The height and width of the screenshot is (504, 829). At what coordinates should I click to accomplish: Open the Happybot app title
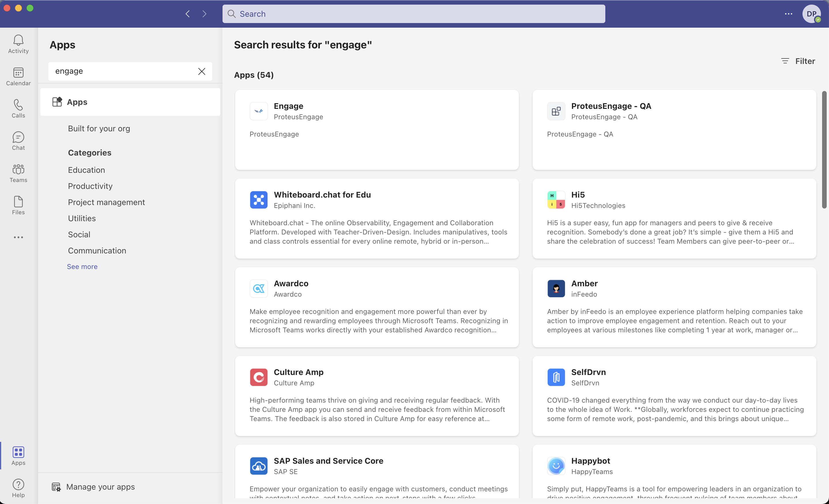[590, 461]
